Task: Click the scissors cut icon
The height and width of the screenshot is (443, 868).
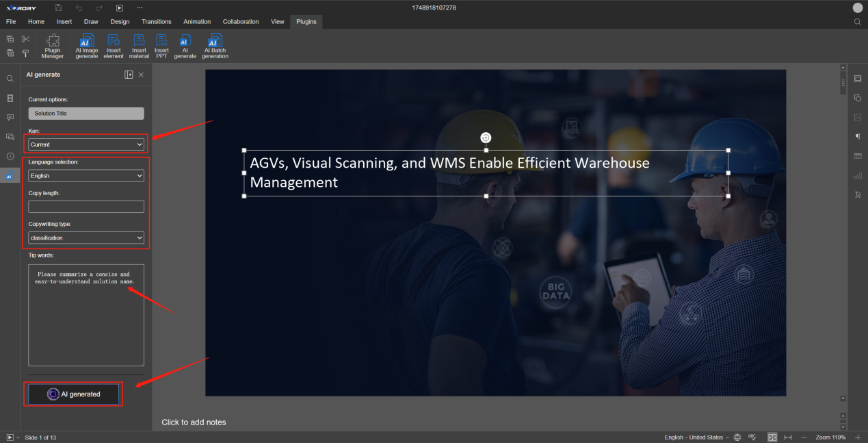Action: click(x=25, y=39)
